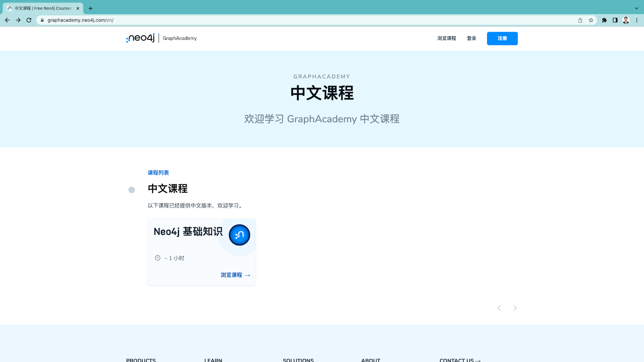Click the grey bullet beside 中文课程 heading

point(132,190)
